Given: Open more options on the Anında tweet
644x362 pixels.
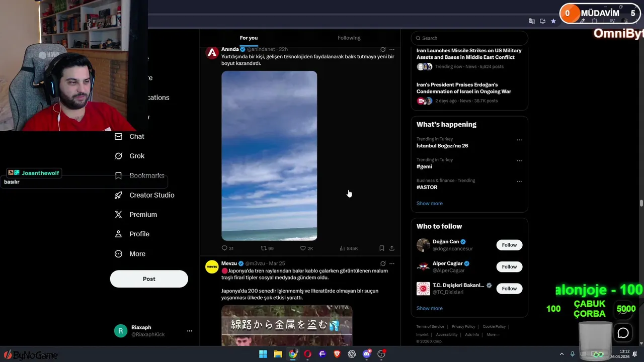Looking at the screenshot, I should click(x=392, y=49).
